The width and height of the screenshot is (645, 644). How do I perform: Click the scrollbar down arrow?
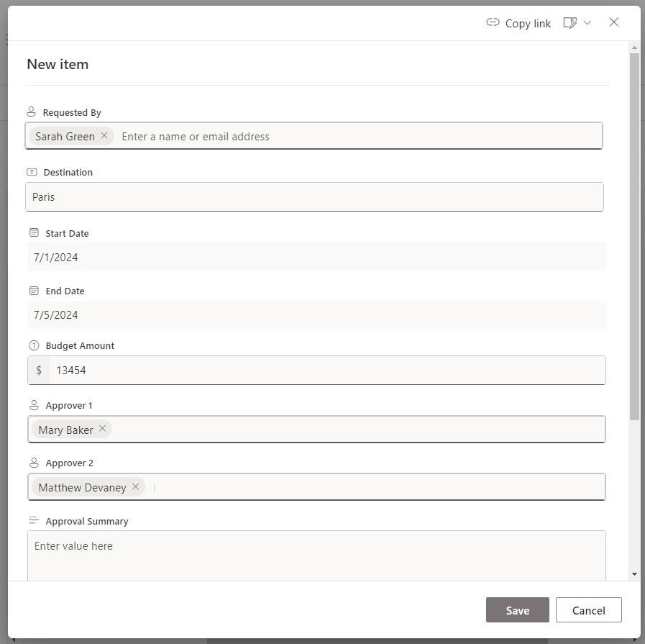coord(634,574)
